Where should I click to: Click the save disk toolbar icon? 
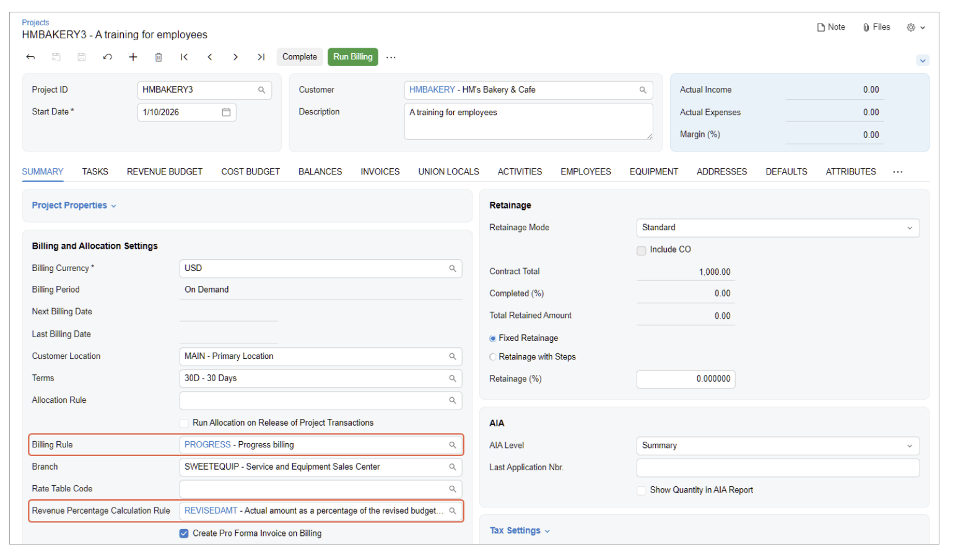tap(82, 57)
